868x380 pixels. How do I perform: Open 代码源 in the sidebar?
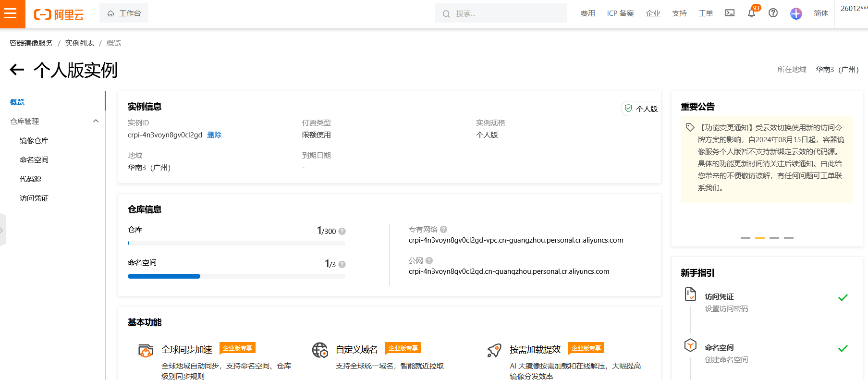coord(30,179)
